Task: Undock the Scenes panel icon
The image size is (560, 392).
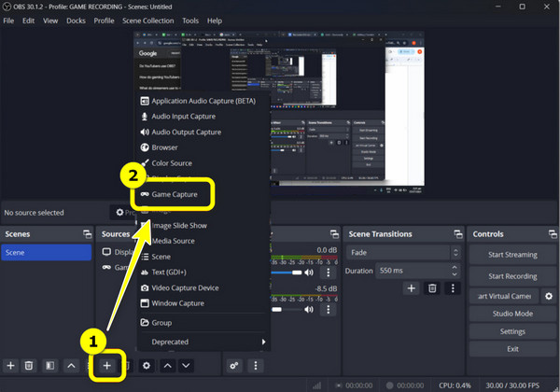Action: (88, 234)
